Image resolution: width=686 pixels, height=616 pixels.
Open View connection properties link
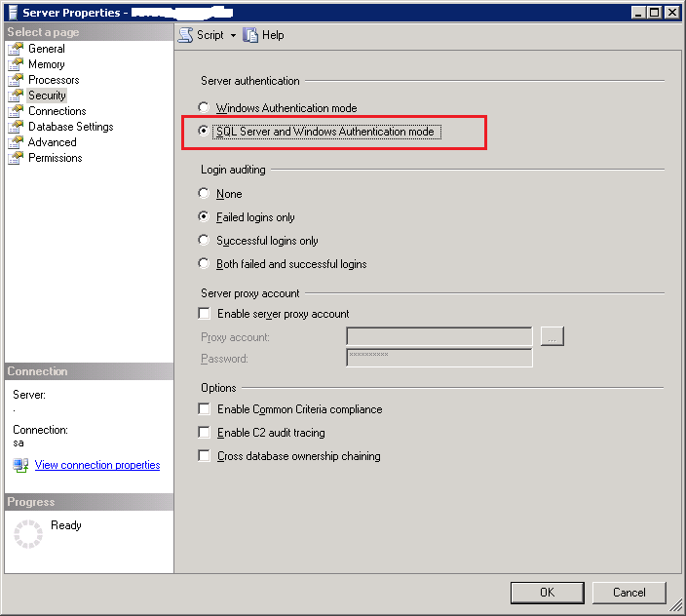97,465
